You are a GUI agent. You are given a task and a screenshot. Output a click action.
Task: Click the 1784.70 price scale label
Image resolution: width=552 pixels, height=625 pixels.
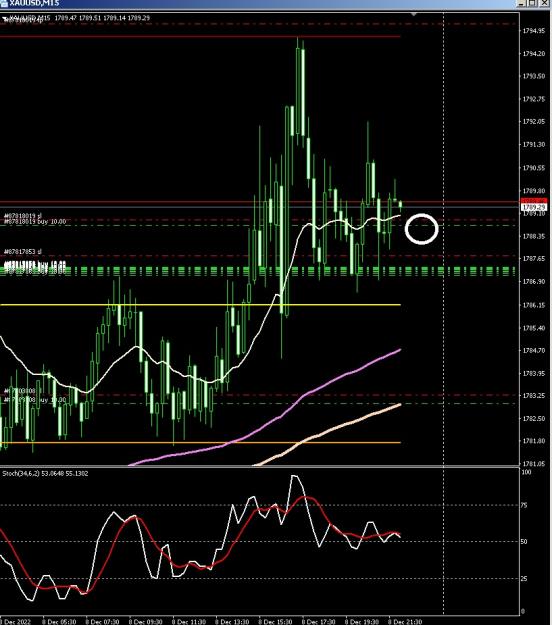tap(534, 350)
